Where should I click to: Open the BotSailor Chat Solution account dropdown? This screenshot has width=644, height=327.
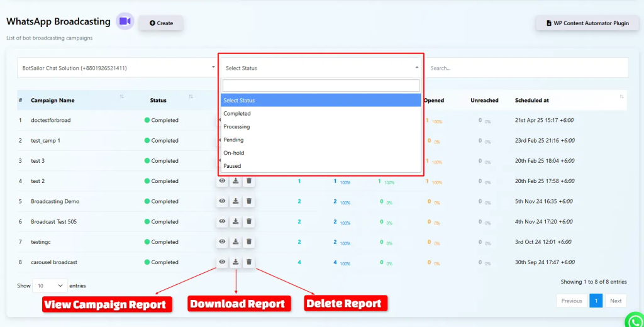[x=116, y=68]
